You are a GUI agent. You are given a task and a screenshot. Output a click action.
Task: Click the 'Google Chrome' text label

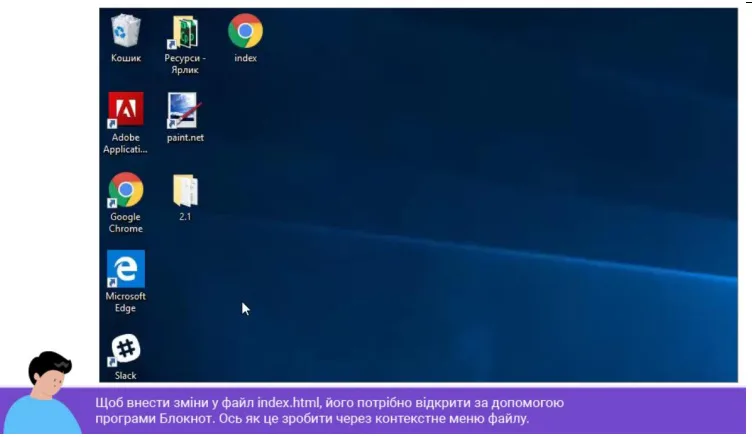coord(125,223)
